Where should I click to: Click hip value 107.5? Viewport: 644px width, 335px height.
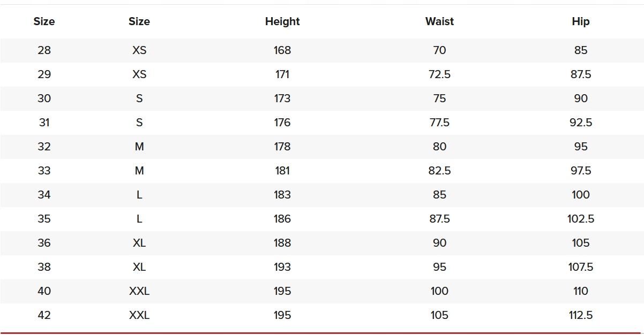(x=580, y=267)
